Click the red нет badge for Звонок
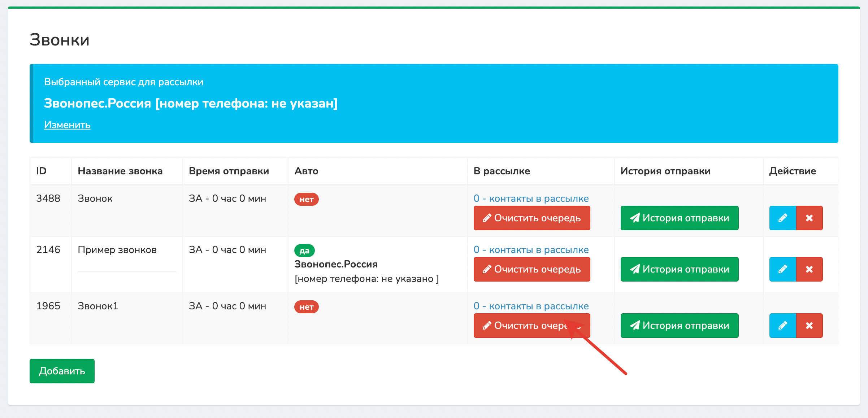868x418 pixels. coord(306,199)
